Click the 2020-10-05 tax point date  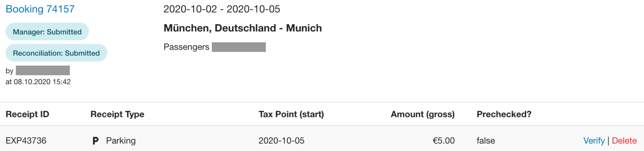[281, 141]
